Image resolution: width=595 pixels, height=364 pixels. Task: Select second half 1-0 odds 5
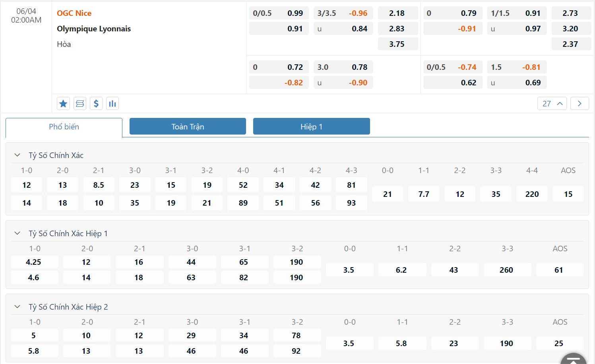point(34,335)
